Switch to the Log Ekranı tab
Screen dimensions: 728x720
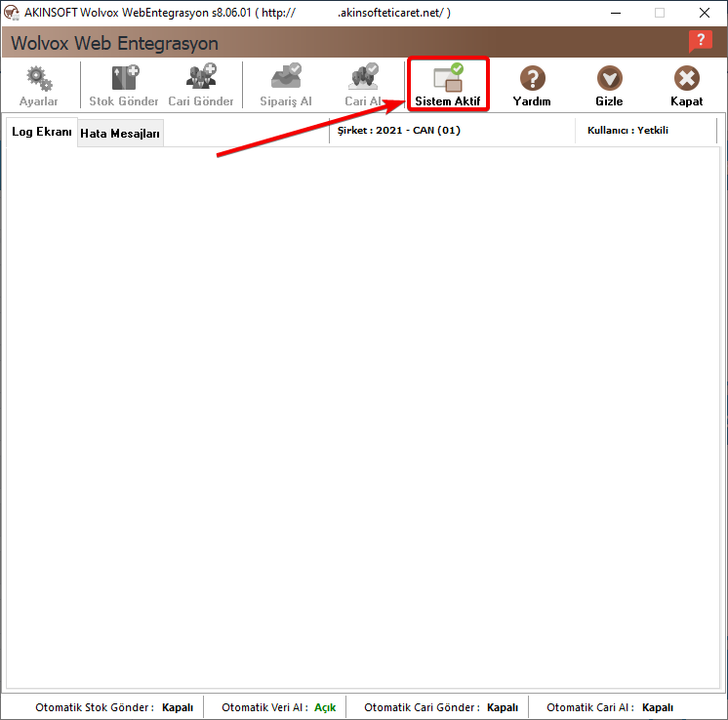(42, 132)
